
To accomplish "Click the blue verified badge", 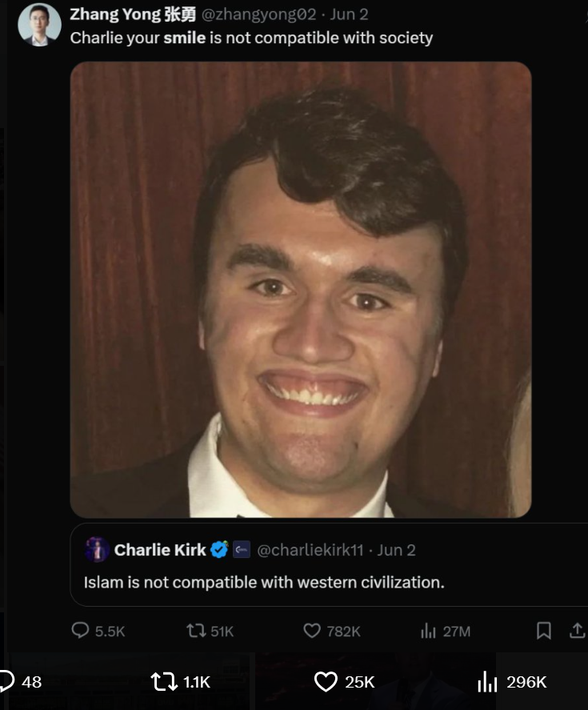I will (x=219, y=550).
